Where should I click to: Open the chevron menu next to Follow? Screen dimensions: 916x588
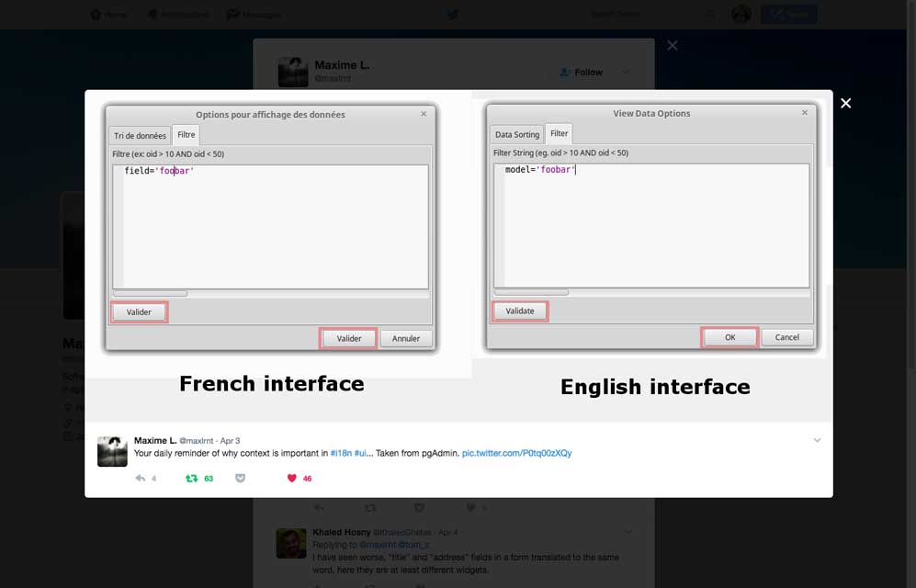tap(627, 72)
